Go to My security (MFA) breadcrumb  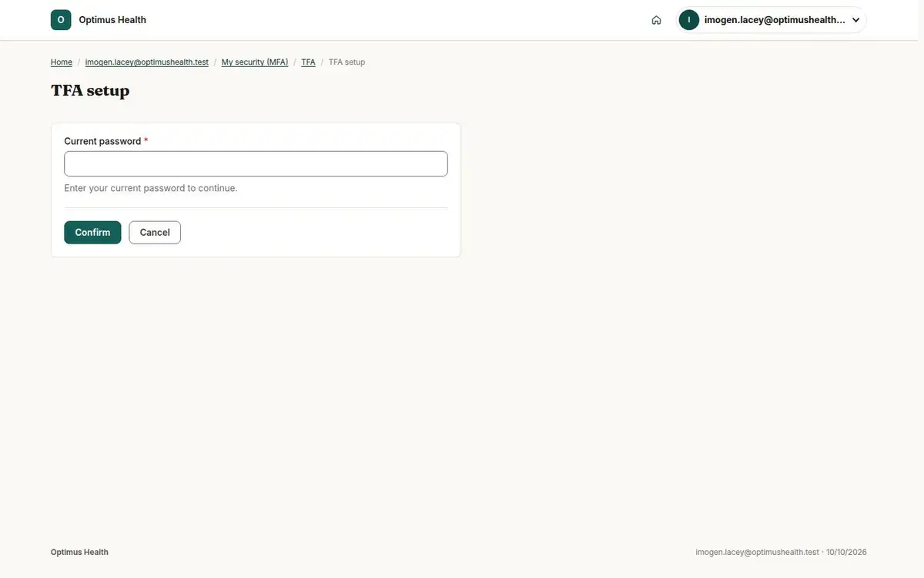coord(255,62)
